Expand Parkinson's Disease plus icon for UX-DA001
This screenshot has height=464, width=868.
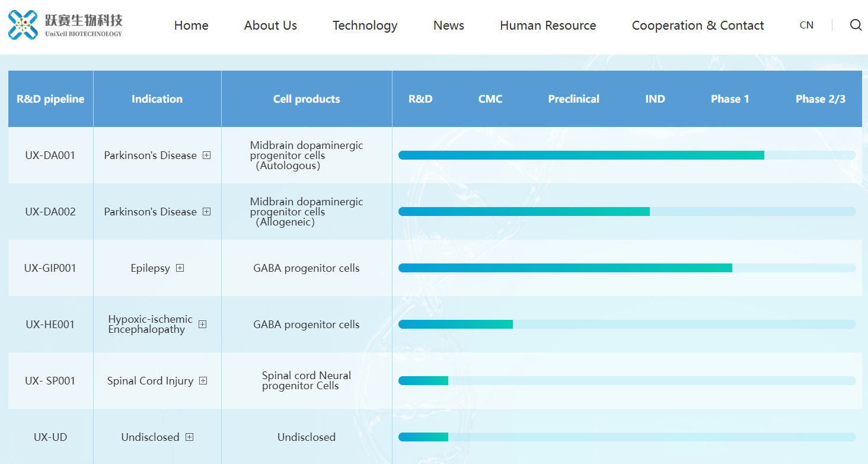[206, 155]
